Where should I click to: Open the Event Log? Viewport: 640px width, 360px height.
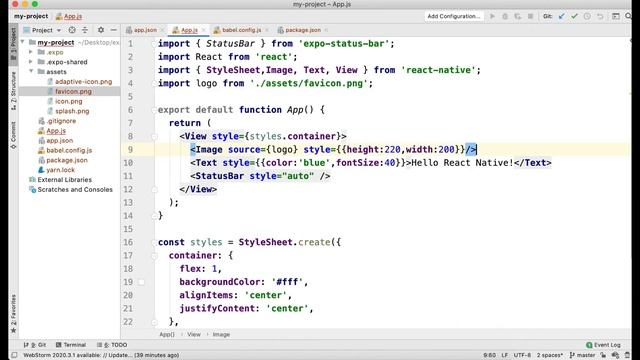[603, 345]
